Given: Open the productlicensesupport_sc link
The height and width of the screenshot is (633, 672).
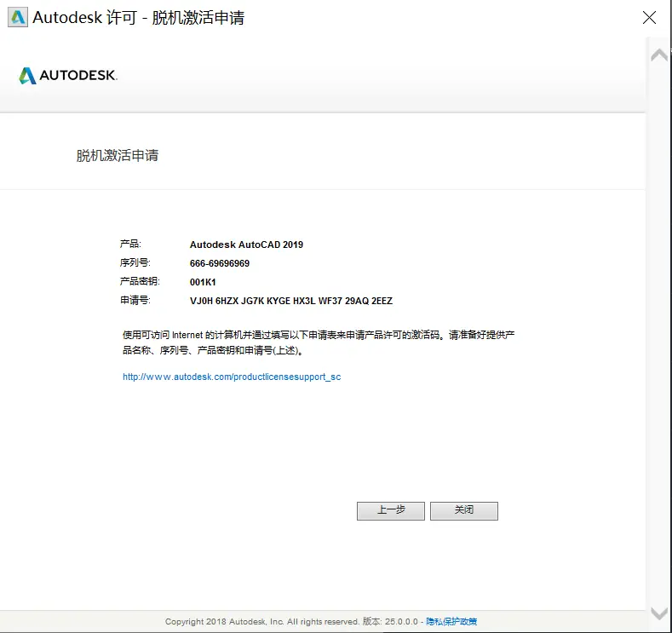Looking at the screenshot, I should 232,377.
